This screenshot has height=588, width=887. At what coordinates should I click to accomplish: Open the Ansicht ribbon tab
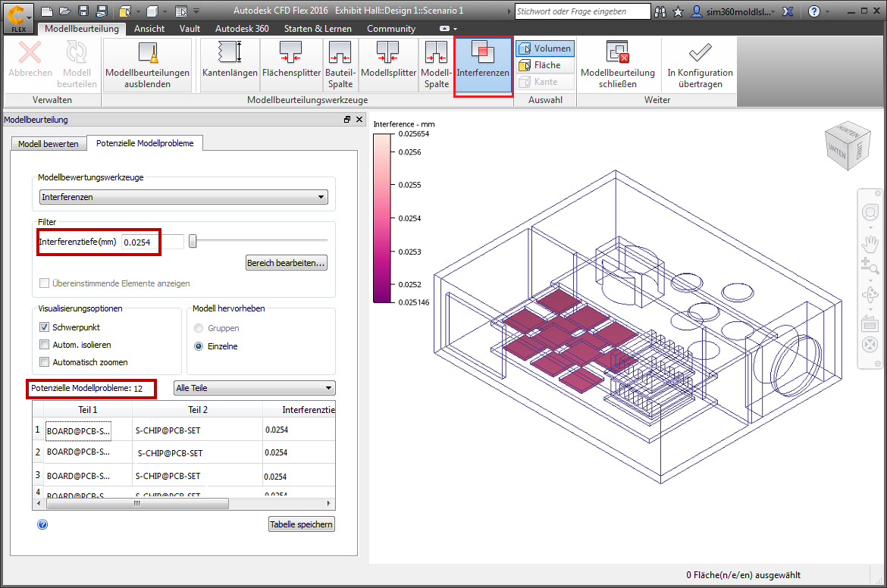(149, 29)
